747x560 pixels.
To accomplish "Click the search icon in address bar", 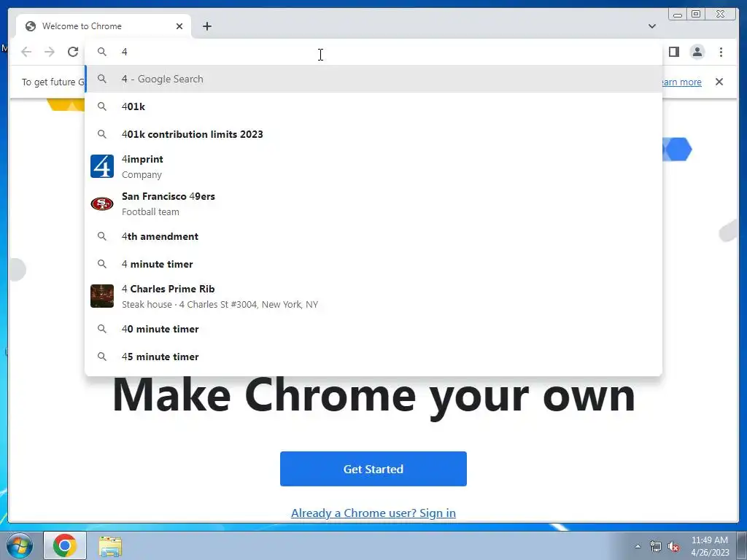I will [x=102, y=52].
